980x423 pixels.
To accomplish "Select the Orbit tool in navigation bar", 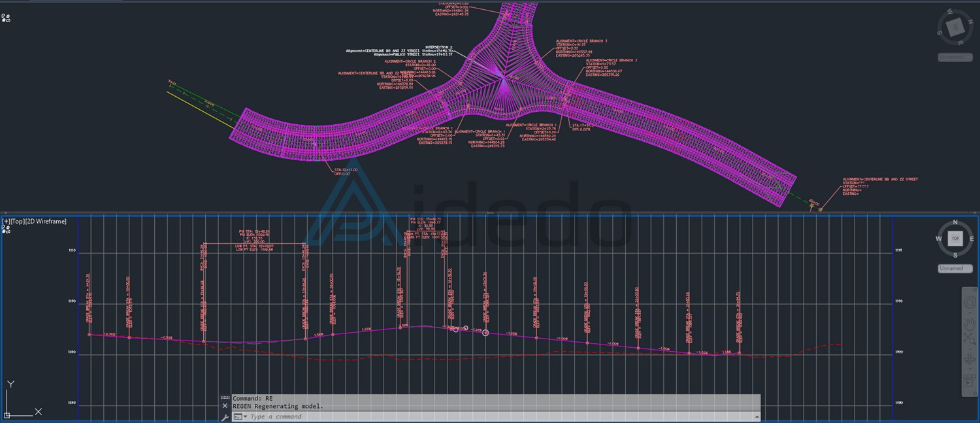I will pos(970,360).
